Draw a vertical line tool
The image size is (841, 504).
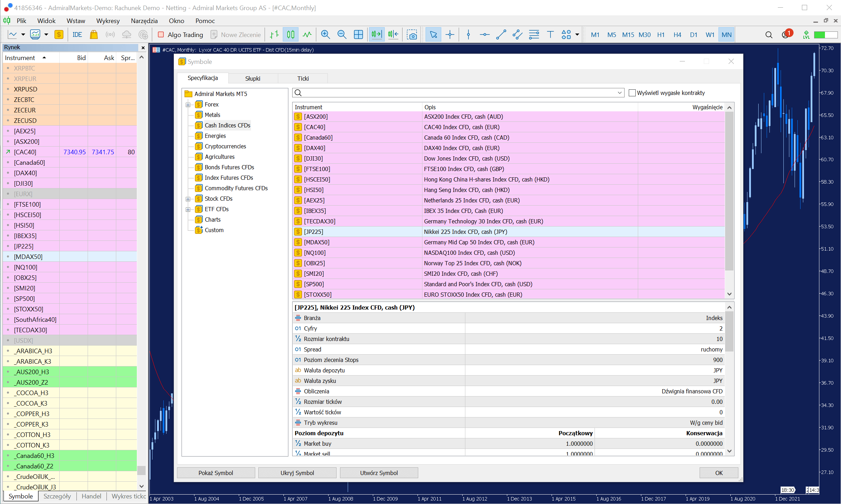469,35
